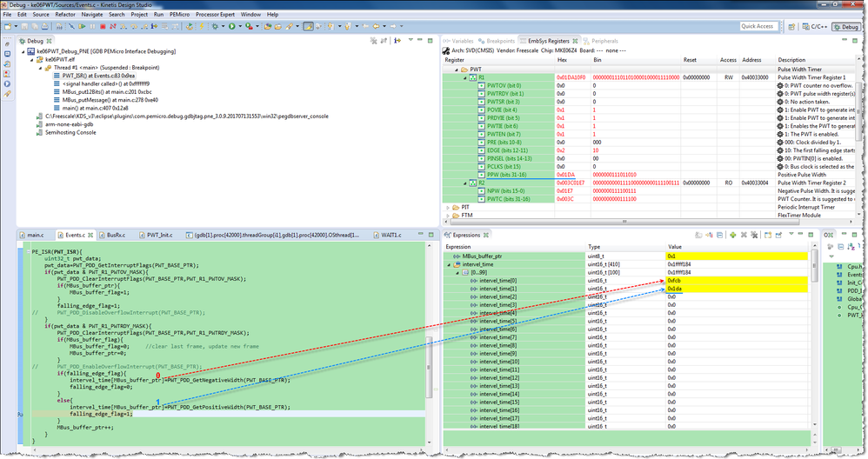Switch to the C/C++ perspective
The image size is (868, 459).
click(815, 27)
